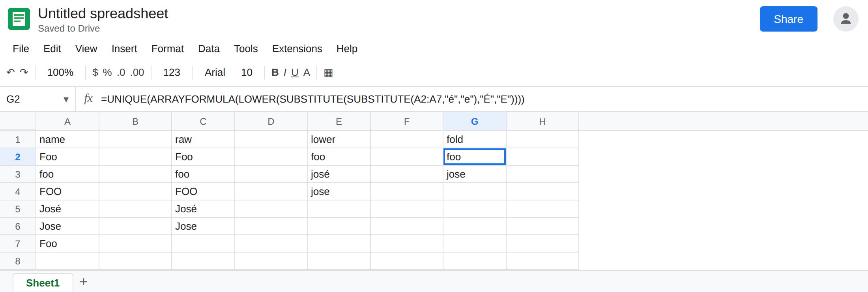Viewport: 868px width, 292px height.
Task: Toggle bold formatting
Action: (275, 72)
